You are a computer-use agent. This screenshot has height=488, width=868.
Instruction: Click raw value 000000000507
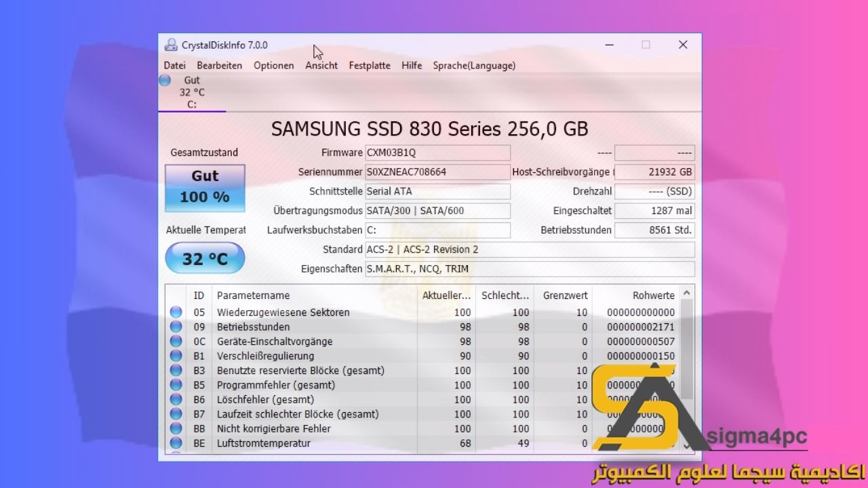point(641,342)
